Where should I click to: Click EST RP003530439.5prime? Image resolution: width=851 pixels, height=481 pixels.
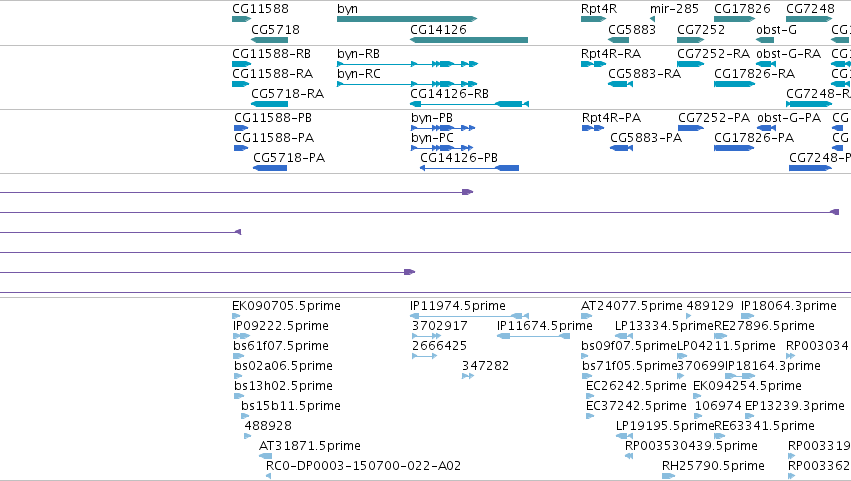coord(691,446)
